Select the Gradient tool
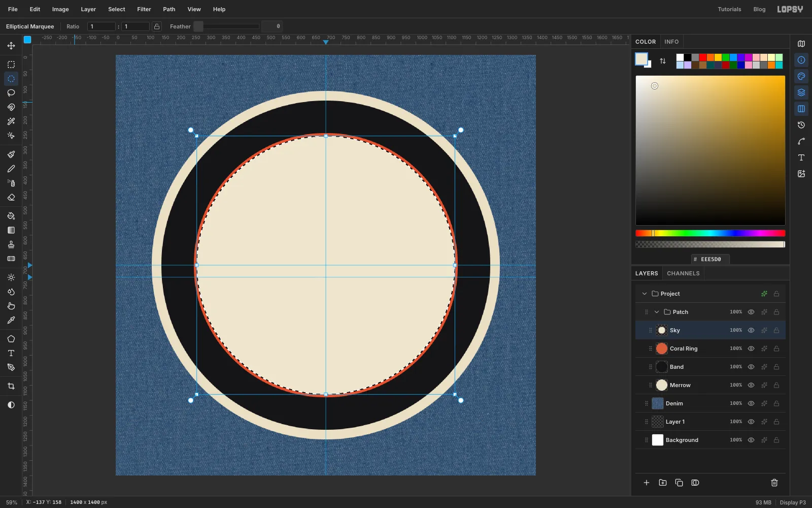Viewport: 812px width, 508px height. pyautogui.click(x=11, y=230)
